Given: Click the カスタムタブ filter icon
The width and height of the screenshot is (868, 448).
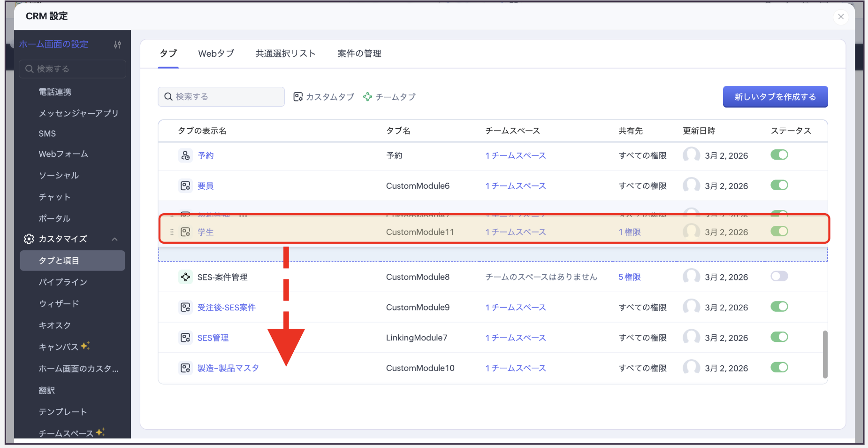Looking at the screenshot, I should click(x=298, y=97).
